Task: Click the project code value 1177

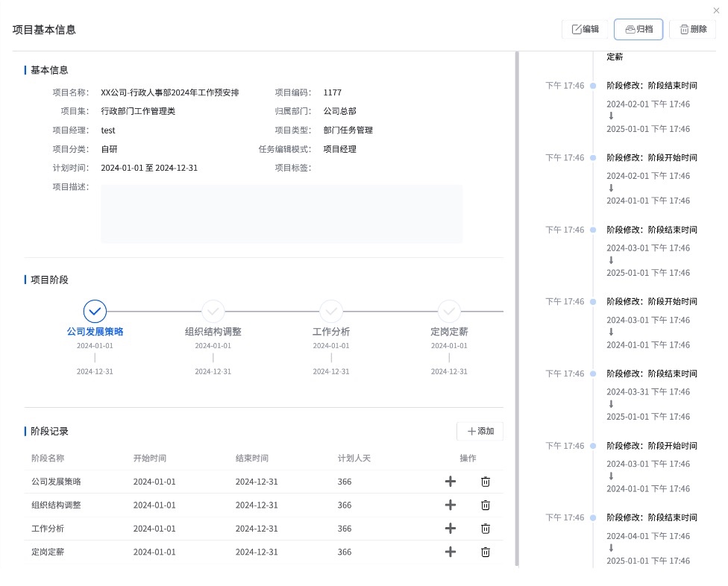Action: click(x=333, y=92)
